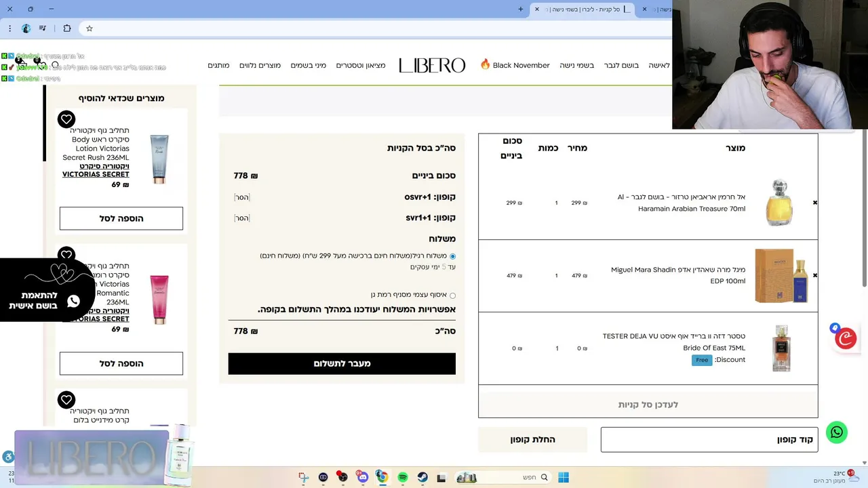The width and height of the screenshot is (868, 488).
Task: Click the סה"כ total 778 ₪ amount
Action: click(245, 331)
